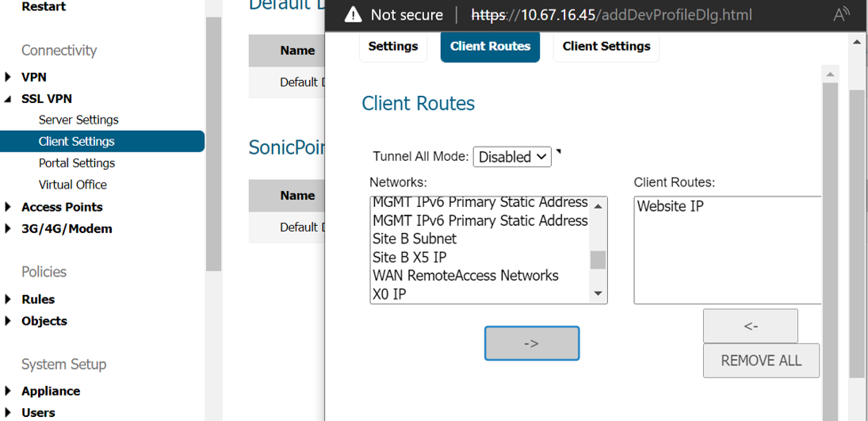
Task: Click the REMOVE ALL button
Action: click(760, 361)
